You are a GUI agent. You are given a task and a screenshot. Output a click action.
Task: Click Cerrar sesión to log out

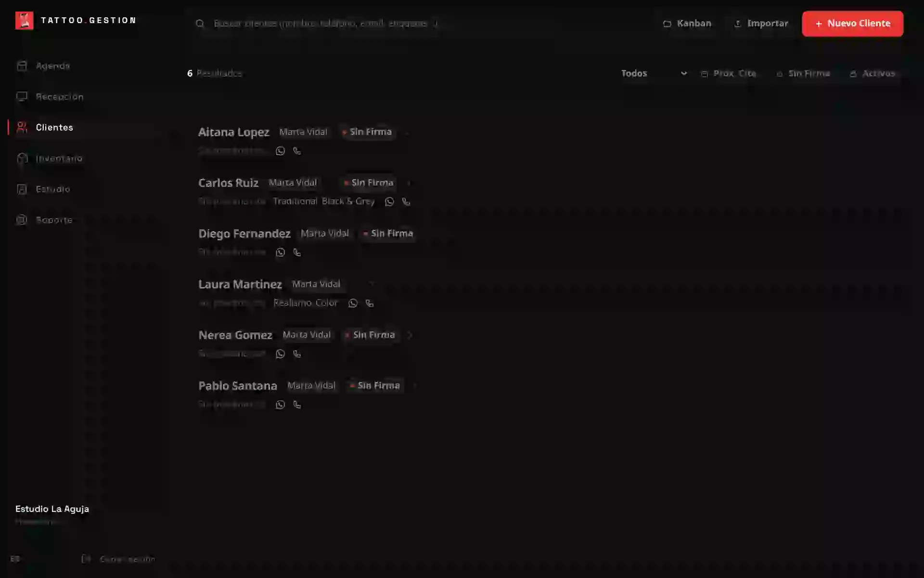pos(118,559)
